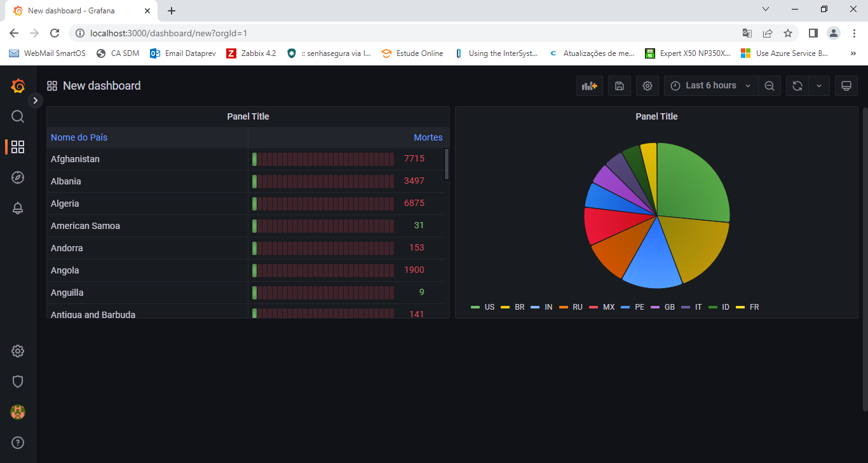Expand the sidebar navigation menu
This screenshot has width=868, height=463.
coord(36,100)
